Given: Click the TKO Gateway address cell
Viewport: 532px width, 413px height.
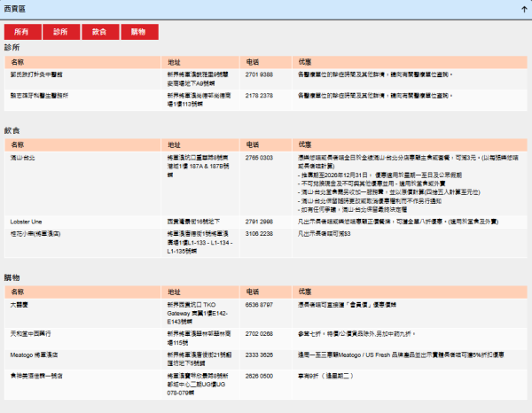Looking at the screenshot, I should click(198, 314).
